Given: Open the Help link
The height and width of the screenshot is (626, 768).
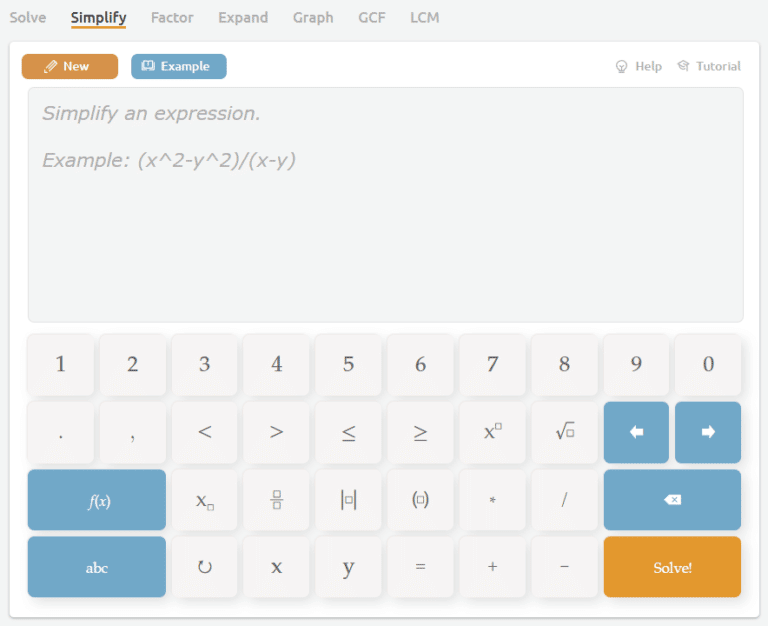Looking at the screenshot, I should click(x=639, y=66).
